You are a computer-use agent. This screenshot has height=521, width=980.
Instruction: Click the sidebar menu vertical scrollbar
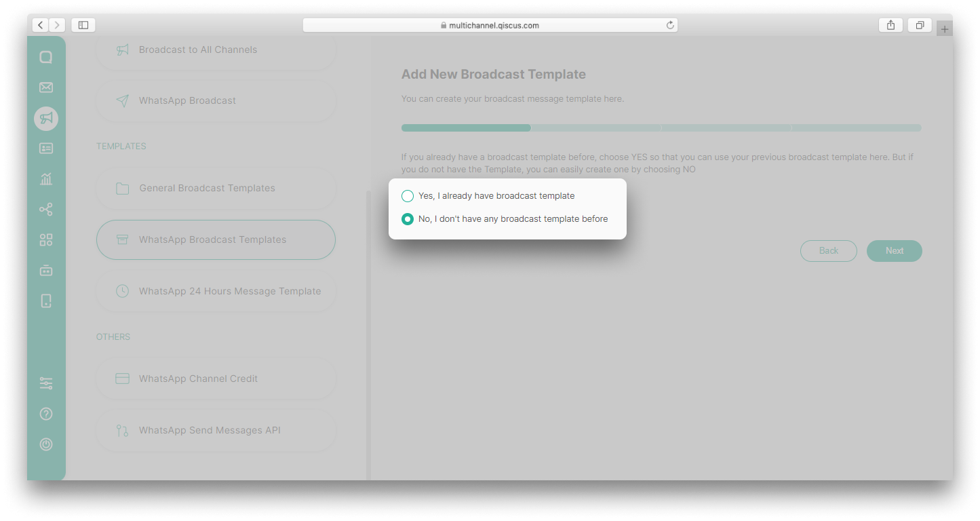[x=368, y=335]
